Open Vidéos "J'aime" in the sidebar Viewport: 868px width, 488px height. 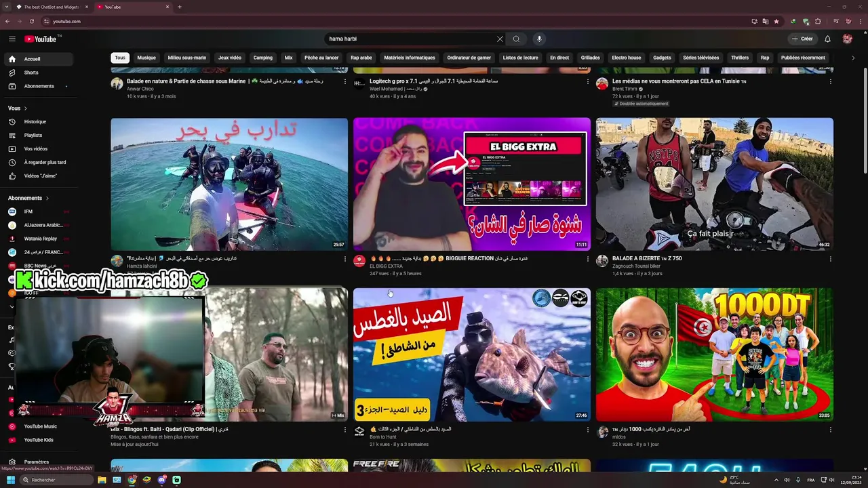coord(37,176)
